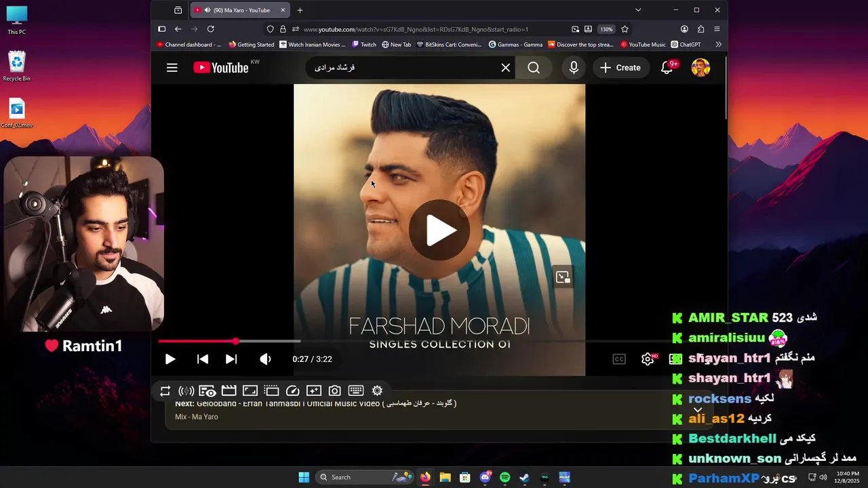Image resolution: width=868 pixels, height=488 pixels.
Task: Open the audio boost waves tool
Action: coord(186,390)
